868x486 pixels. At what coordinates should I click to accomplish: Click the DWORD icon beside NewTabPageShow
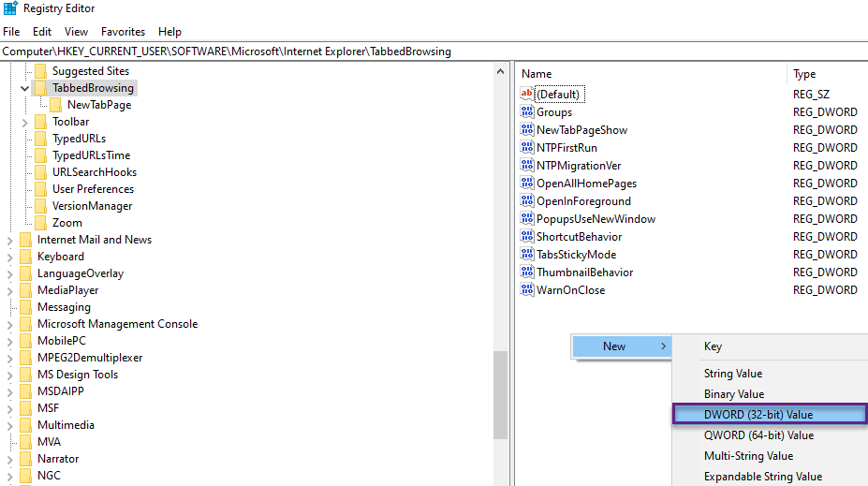pos(526,130)
